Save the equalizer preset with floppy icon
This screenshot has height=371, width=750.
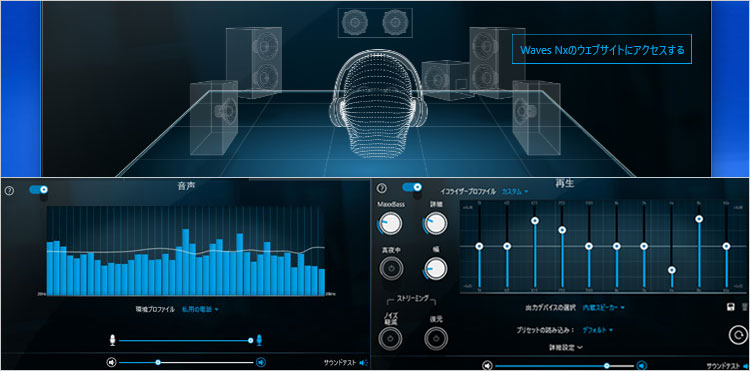(731, 307)
